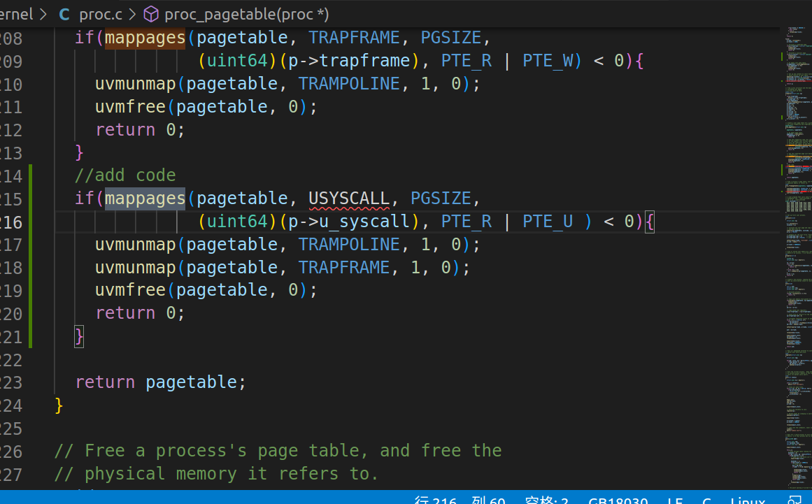Viewport: 812px width, 504px height.
Task: Click 空格: 2 to change indentation
Action: click(x=547, y=501)
